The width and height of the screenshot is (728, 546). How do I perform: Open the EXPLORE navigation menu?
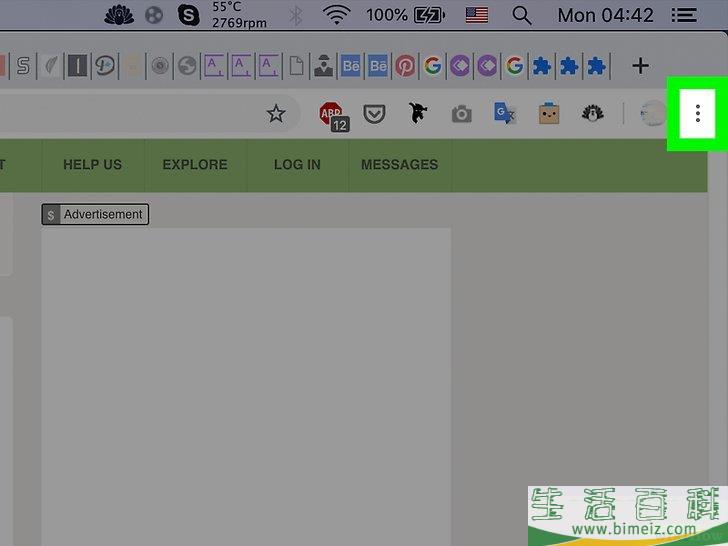coord(195,165)
